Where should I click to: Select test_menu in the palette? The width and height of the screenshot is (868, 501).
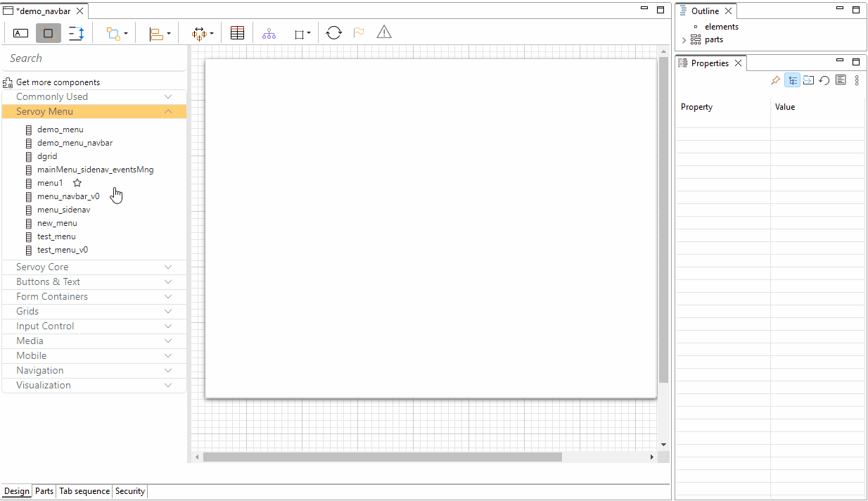coord(56,236)
